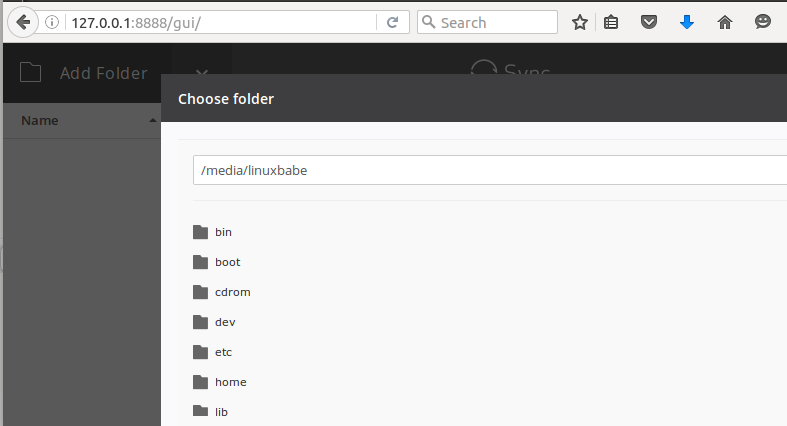787x426 pixels.
Task: Open the Pocket icon
Action: pyautogui.click(x=648, y=22)
